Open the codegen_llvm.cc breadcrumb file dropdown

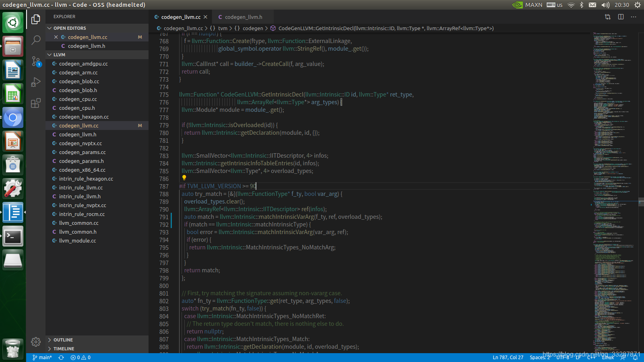point(180,28)
